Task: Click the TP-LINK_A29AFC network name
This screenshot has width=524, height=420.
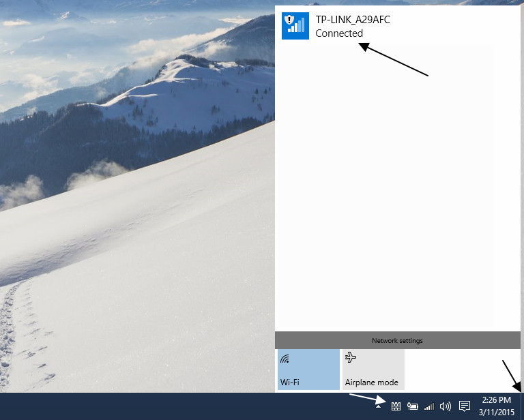Action: coord(353,20)
